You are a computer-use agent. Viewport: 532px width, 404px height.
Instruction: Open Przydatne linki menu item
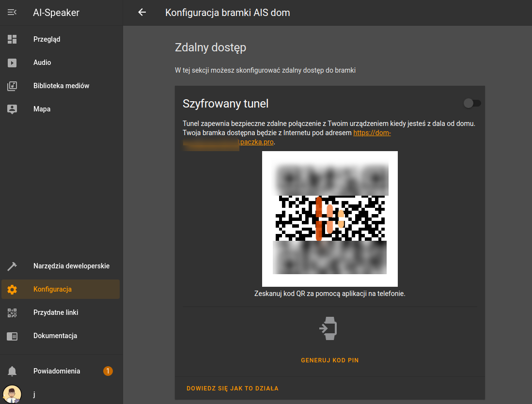coord(61,313)
